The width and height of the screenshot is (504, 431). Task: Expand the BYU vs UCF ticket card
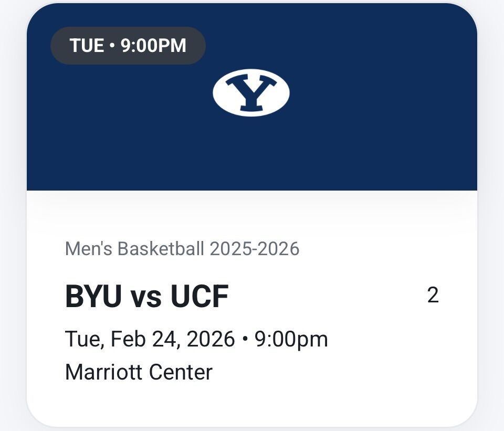(252, 295)
